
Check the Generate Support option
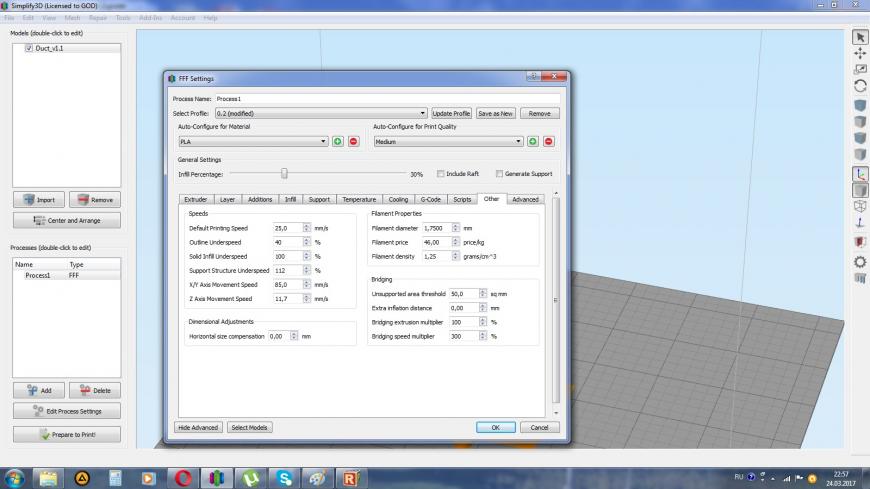pos(500,174)
